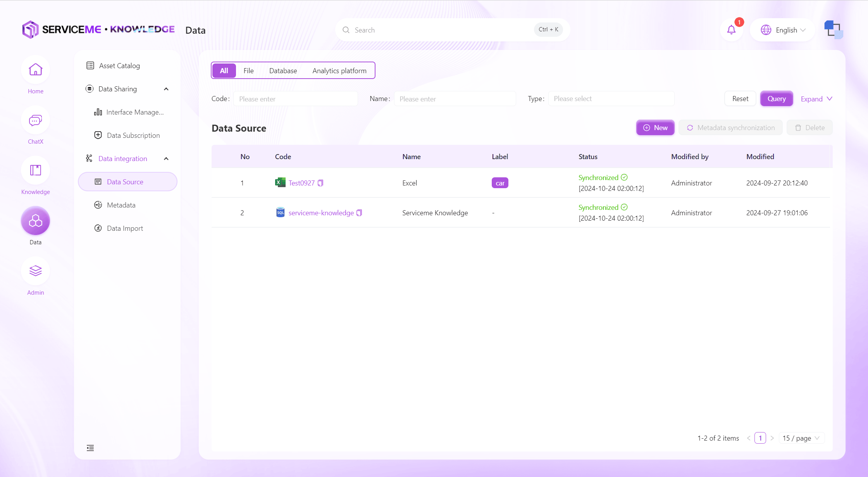This screenshot has height=477, width=868.
Task: Go to Home via sidebar icon
Action: [35, 70]
